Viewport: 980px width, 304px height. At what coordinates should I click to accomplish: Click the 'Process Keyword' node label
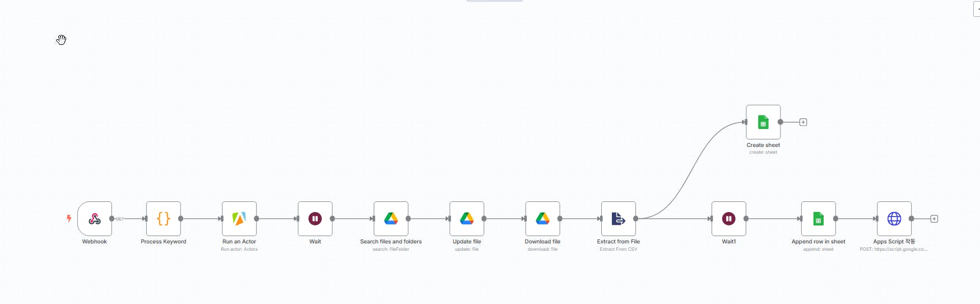[164, 242]
